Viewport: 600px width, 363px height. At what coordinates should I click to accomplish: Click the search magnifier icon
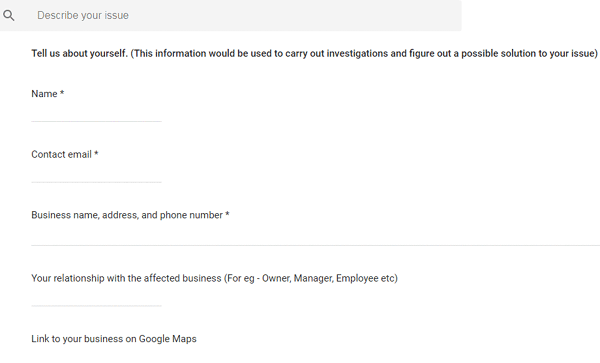[x=9, y=16]
